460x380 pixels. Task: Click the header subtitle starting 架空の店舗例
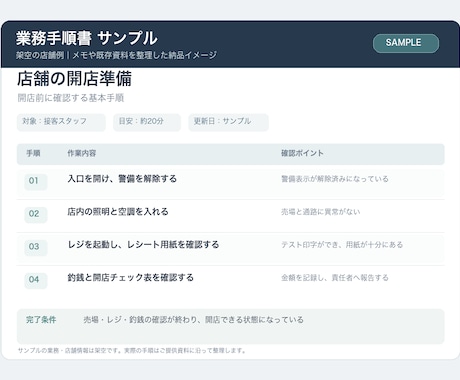(116, 55)
